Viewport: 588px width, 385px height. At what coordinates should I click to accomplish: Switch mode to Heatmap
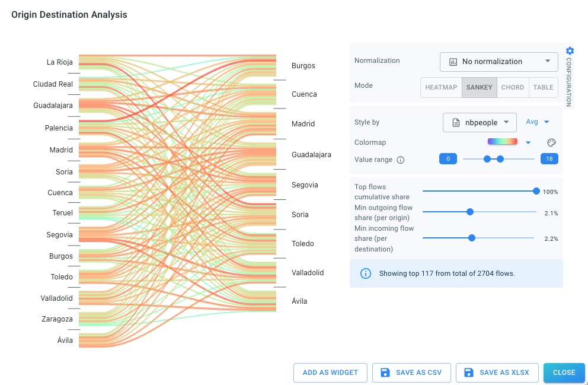[441, 87]
